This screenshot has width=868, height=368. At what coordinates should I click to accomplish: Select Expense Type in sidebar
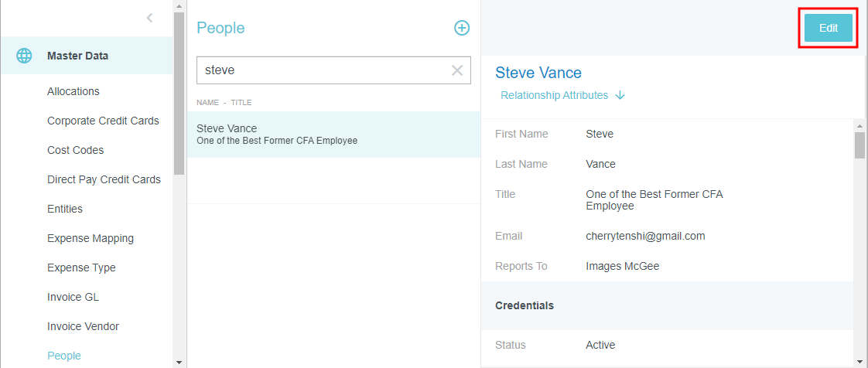81,267
